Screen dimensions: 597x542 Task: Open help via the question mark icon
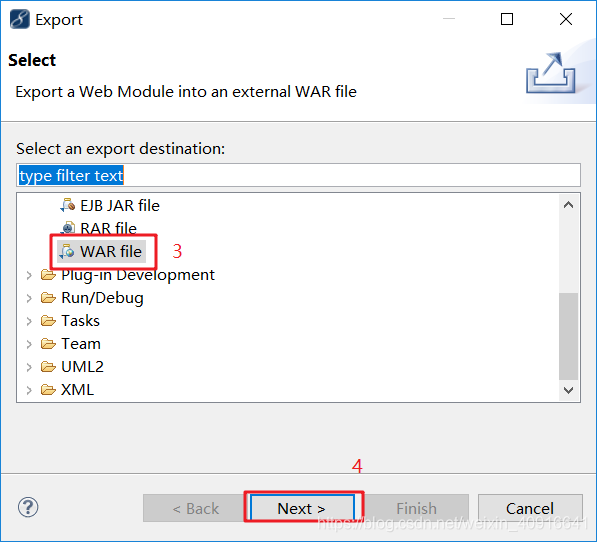(28, 507)
